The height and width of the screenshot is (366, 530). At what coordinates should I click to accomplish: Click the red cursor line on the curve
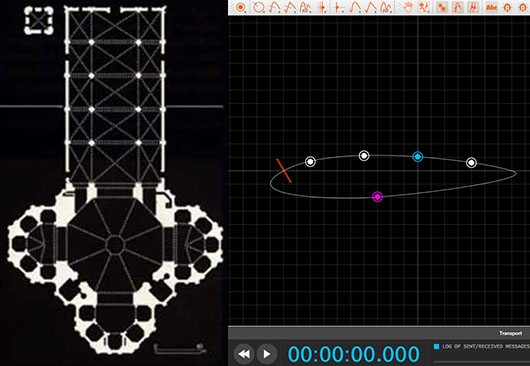284,171
